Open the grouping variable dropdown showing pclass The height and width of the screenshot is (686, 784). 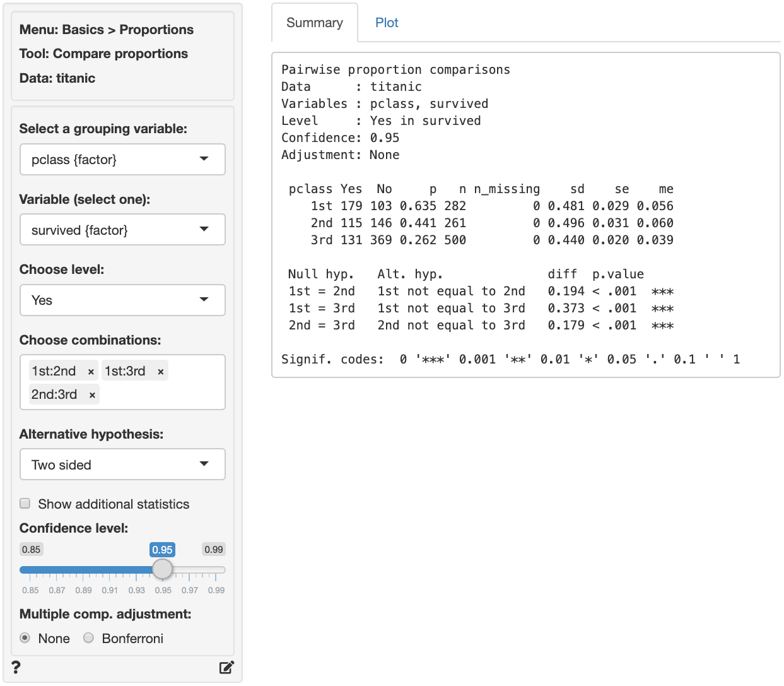click(x=122, y=160)
